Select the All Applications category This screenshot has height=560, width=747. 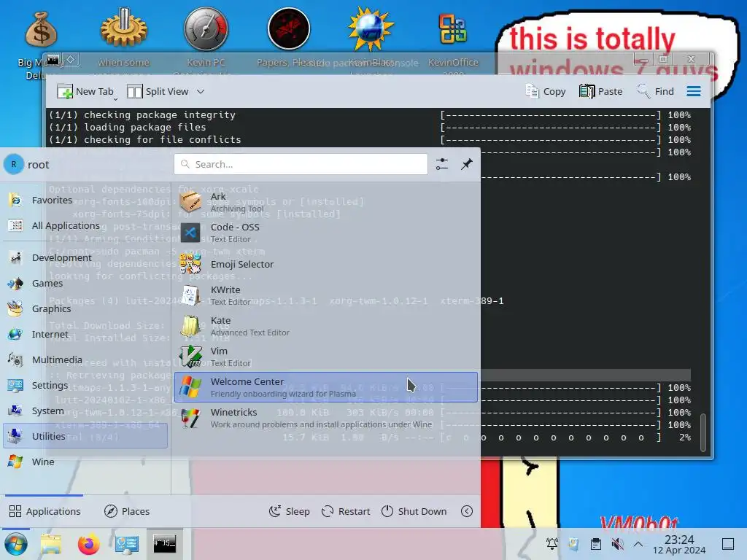85,226
